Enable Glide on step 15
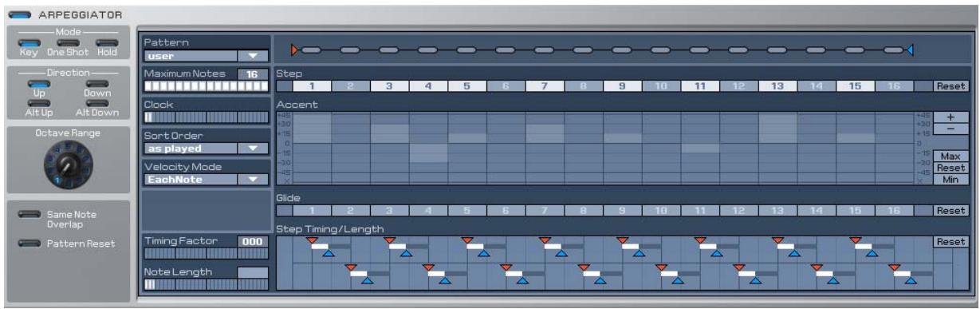The height and width of the screenshot is (309, 980). click(x=856, y=211)
